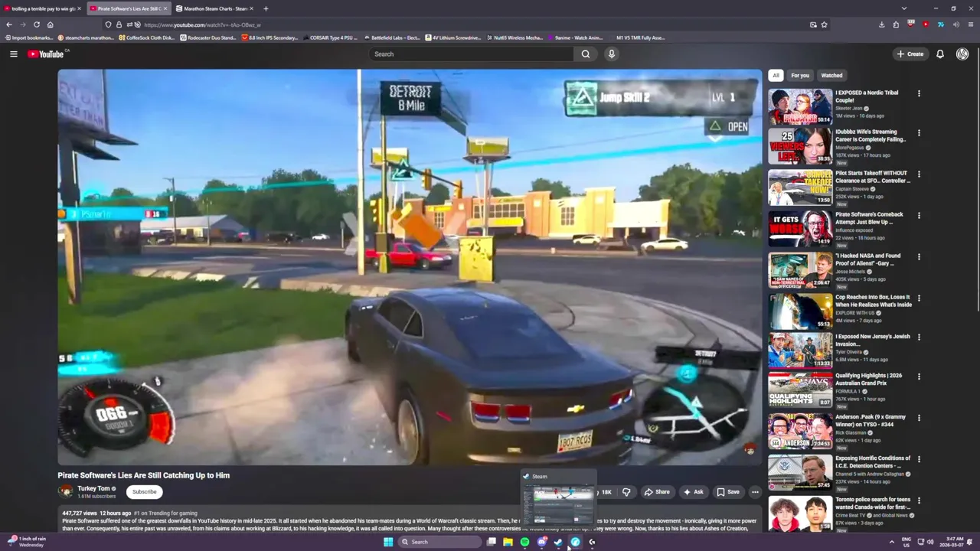Viewport: 980px width, 551px height.
Task: Expand the list-all-tabs chevron
Action: [x=904, y=8]
